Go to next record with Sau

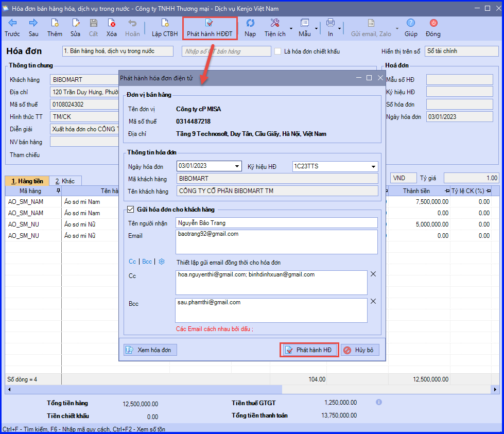coord(33,28)
